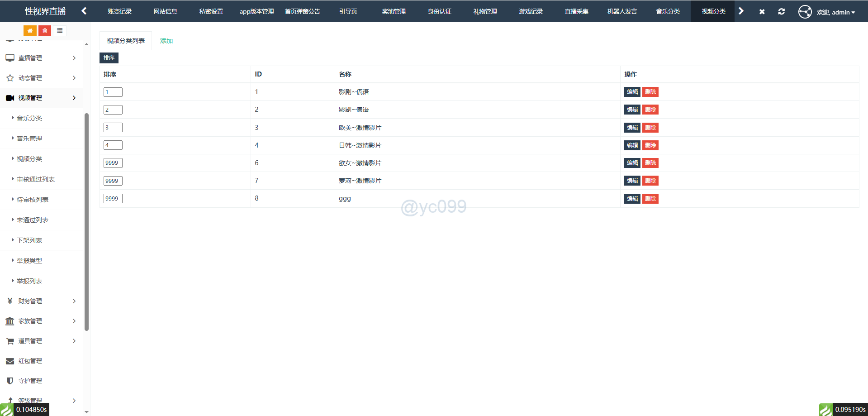Expand the 直播管理 sidebar menu
The width and height of the screenshot is (868, 416).
41,58
